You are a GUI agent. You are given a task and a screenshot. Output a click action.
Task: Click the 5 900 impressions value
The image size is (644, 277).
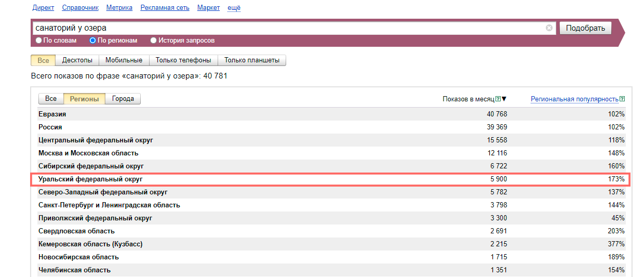pos(499,179)
